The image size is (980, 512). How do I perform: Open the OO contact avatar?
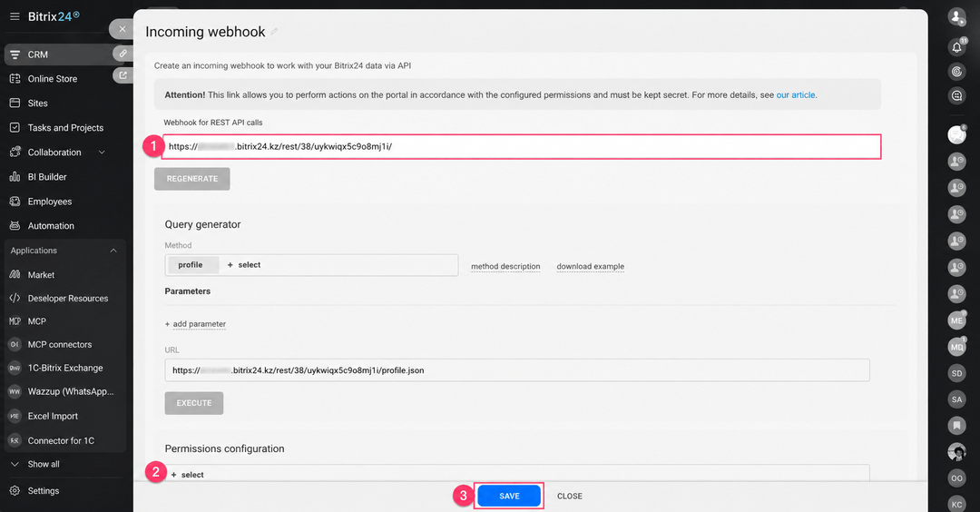[957, 478]
